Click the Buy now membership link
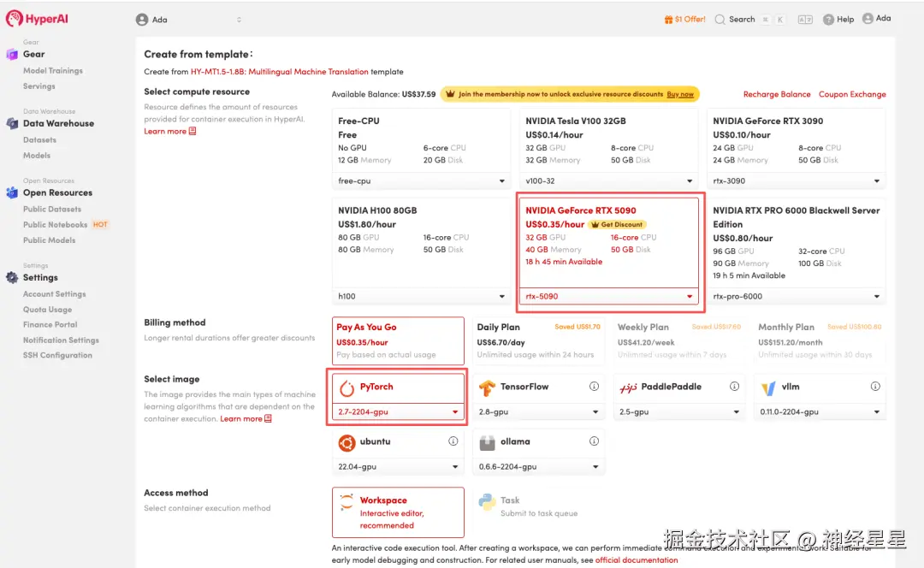This screenshot has width=924, height=568. [x=680, y=94]
